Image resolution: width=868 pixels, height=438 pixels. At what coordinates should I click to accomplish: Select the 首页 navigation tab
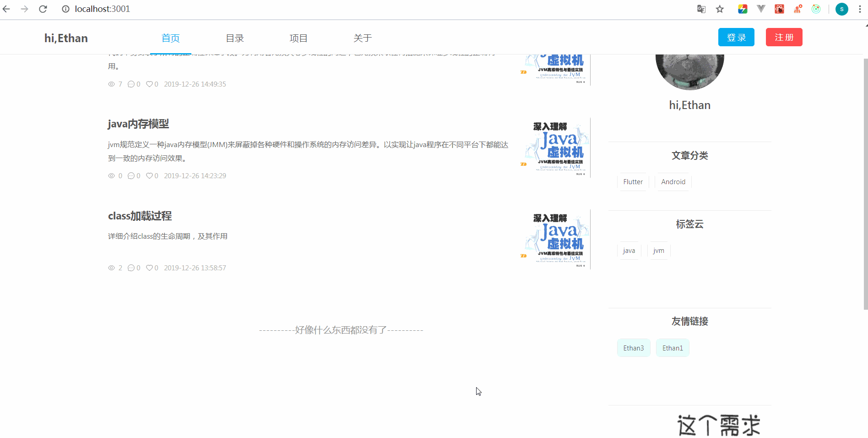point(170,38)
